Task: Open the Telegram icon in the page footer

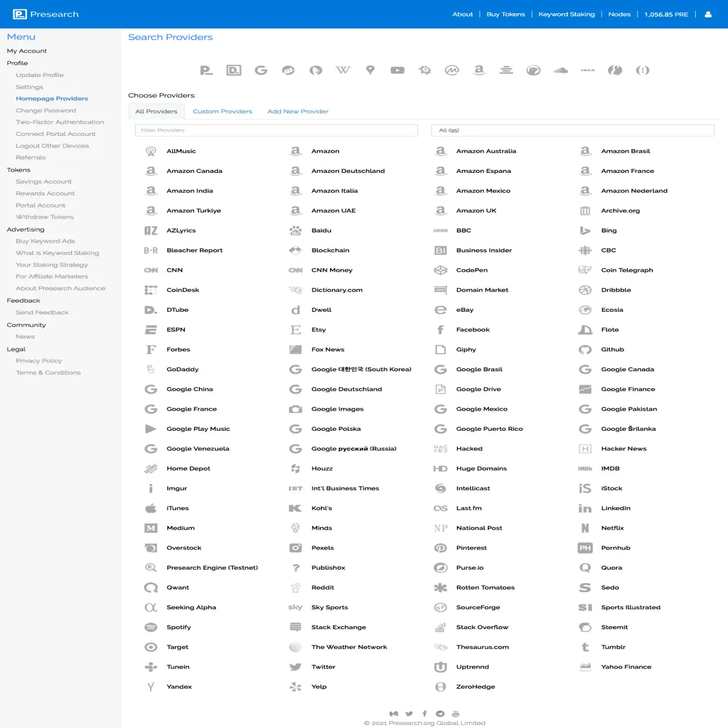Action: (x=440, y=714)
